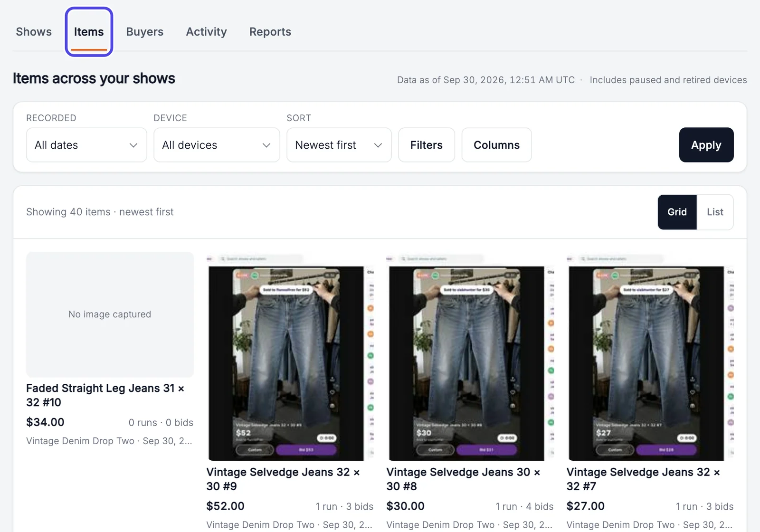
Task: Click the DEVICE filter label
Action: [171, 118]
